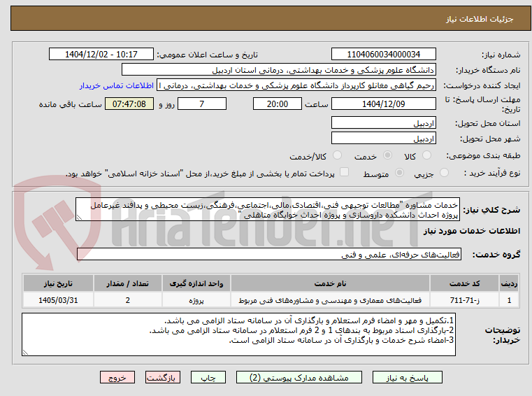
Task: Click the deadline hour field 20:00
Action: point(278,104)
